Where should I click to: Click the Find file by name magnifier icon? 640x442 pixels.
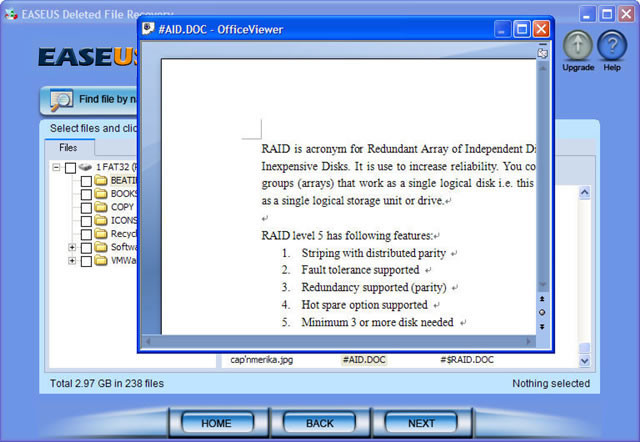[61, 100]
